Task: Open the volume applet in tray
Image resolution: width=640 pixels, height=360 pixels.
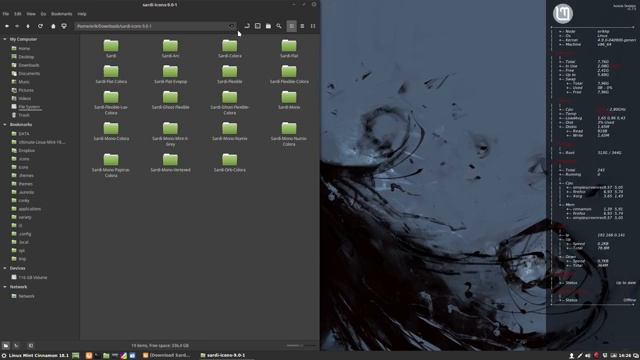Action: pos(588,356)
